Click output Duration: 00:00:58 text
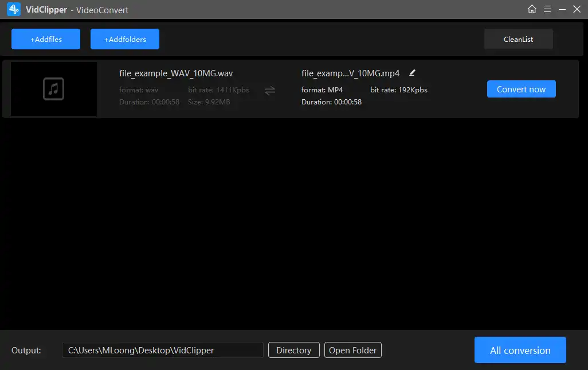Viewport: 588px width, 370px height. (x=331, y=102)
